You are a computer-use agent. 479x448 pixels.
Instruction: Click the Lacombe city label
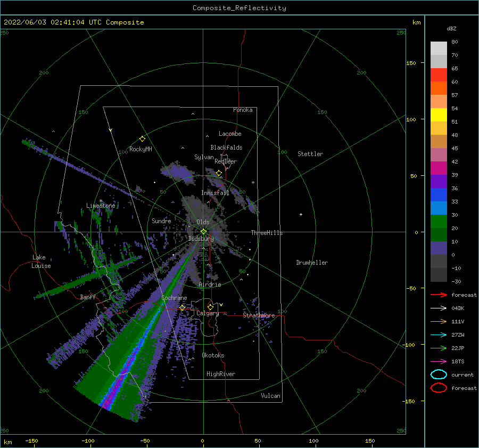point(230,134)
